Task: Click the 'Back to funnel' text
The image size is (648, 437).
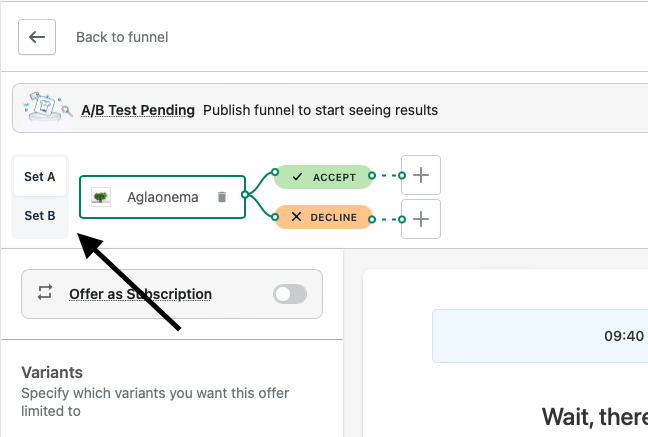Action: point(122,37)
